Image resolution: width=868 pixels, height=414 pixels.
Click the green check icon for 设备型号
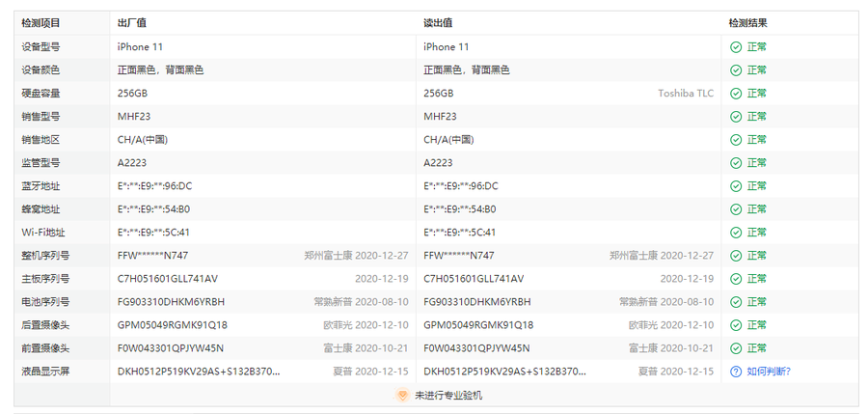tap(736, 47)
